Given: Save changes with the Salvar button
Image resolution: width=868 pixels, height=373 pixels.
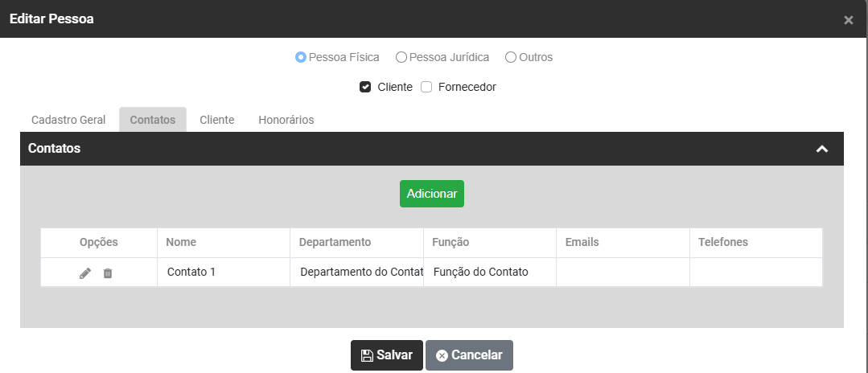Looking at the screenshot, I should [x=387, y=355].
